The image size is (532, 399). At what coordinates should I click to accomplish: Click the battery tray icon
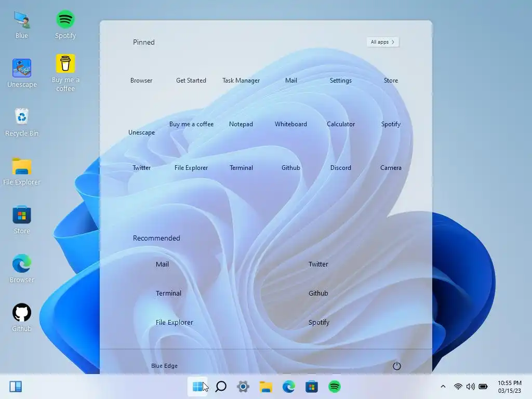coord(483,387)
